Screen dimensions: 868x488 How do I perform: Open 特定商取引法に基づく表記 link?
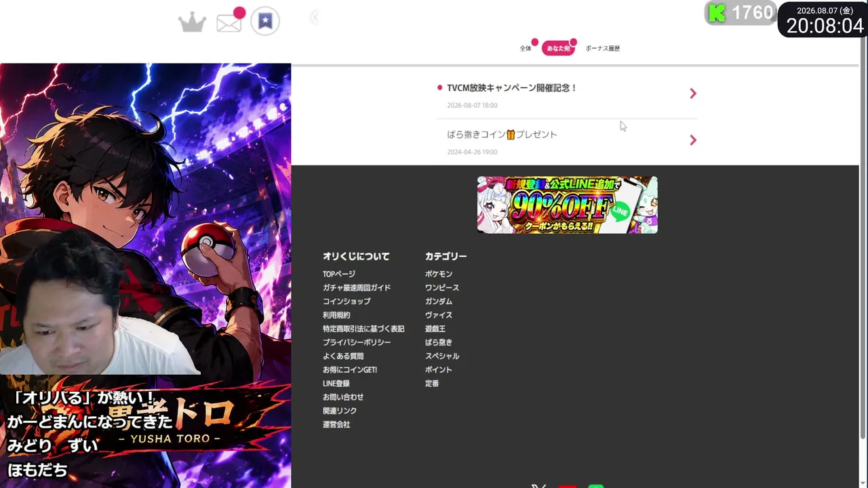363,329
